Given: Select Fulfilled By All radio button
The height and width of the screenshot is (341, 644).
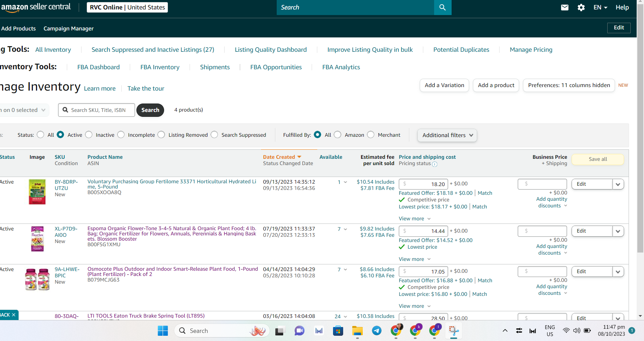Looking at the screenshot, I should click(318, 135).
